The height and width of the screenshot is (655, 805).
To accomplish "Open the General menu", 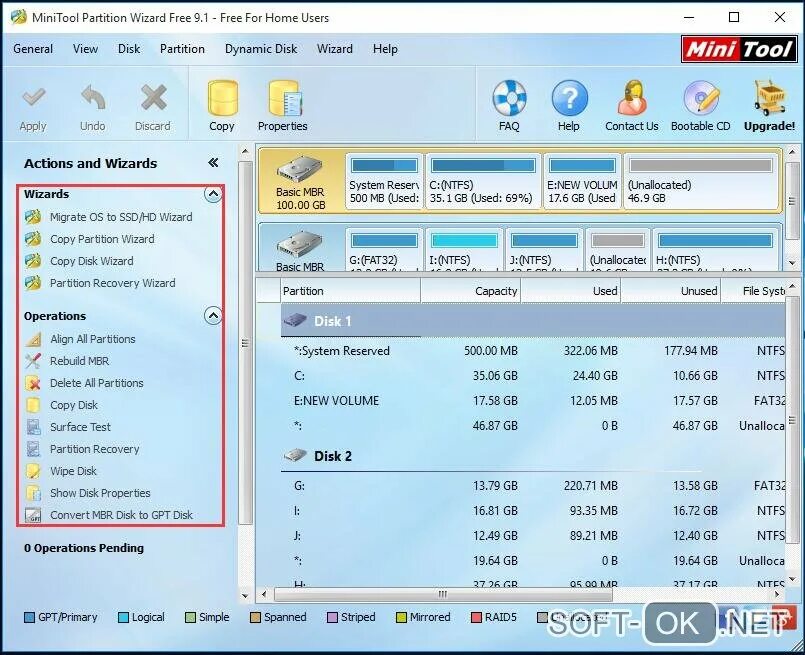I will [33, 49].
